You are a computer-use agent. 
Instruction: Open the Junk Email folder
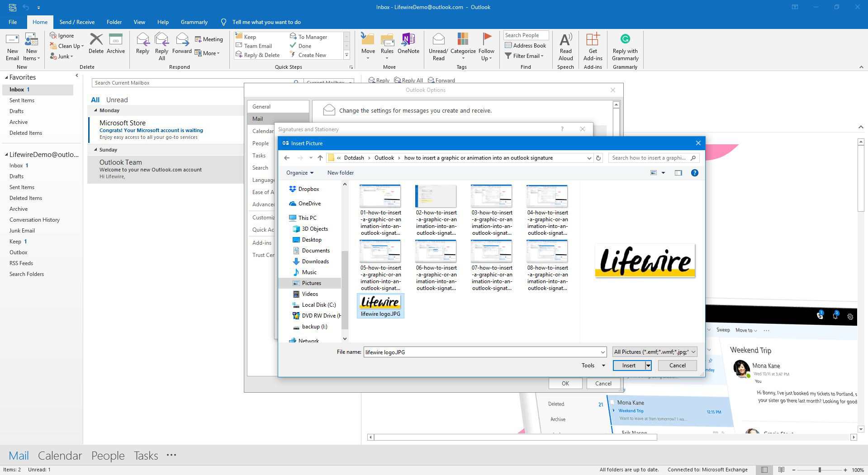(22, 231)
